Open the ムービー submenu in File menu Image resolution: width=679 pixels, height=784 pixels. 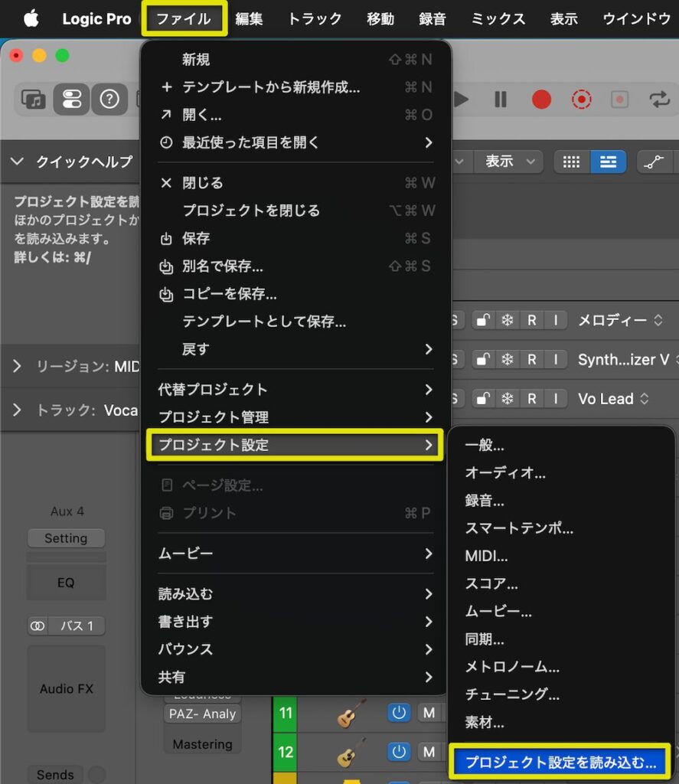click(x=295, y=553)
